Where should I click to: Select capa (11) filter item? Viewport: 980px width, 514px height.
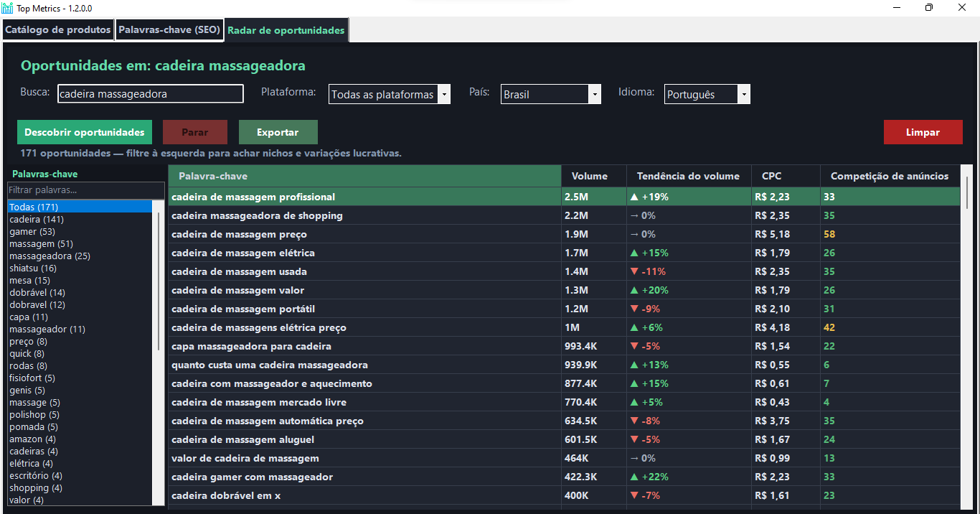80,317
